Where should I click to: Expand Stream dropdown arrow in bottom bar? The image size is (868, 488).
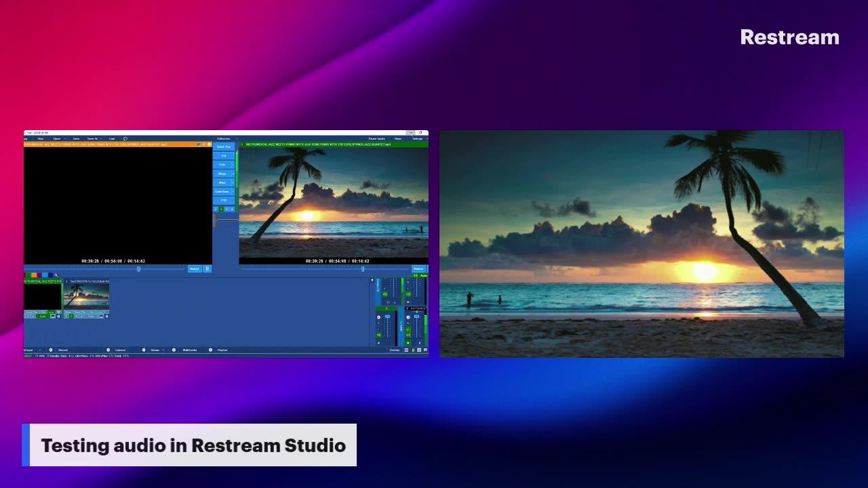tap(163, 350)
